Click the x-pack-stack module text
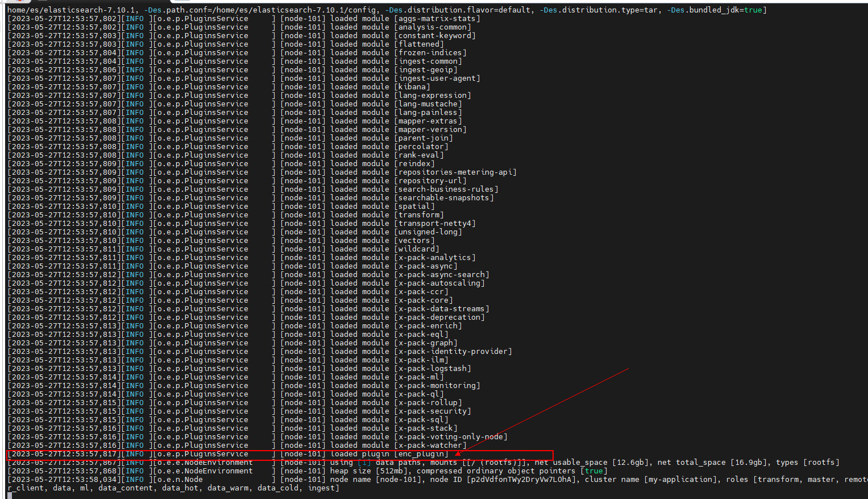The image size is (868, 499). point(426,428)
